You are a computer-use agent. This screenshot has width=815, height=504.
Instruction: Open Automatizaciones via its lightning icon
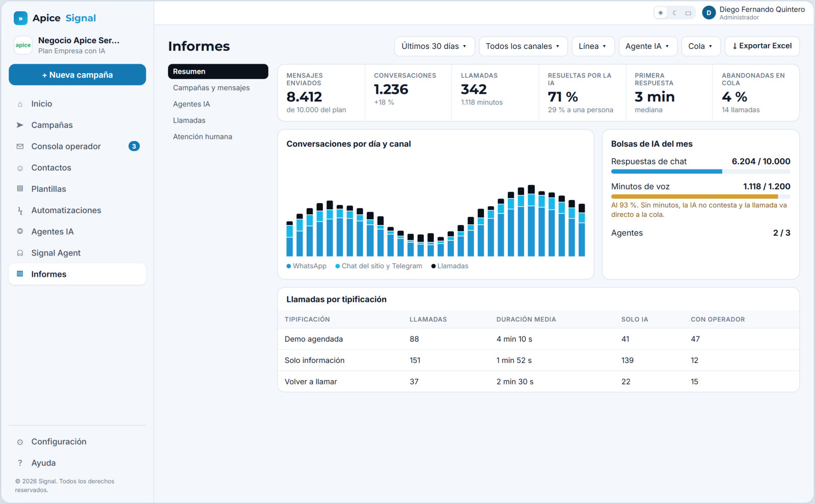[x=20, y=210]
